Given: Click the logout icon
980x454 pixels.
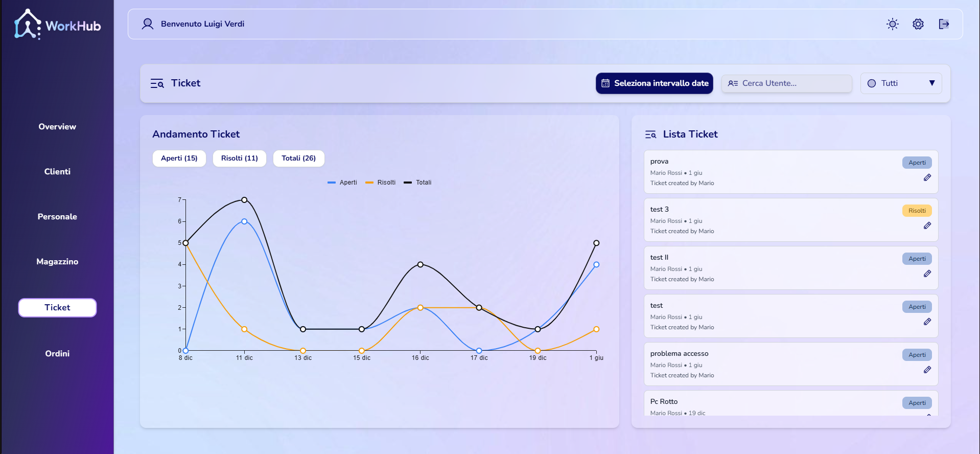Looking at the screenshot, I should [944, 24].
